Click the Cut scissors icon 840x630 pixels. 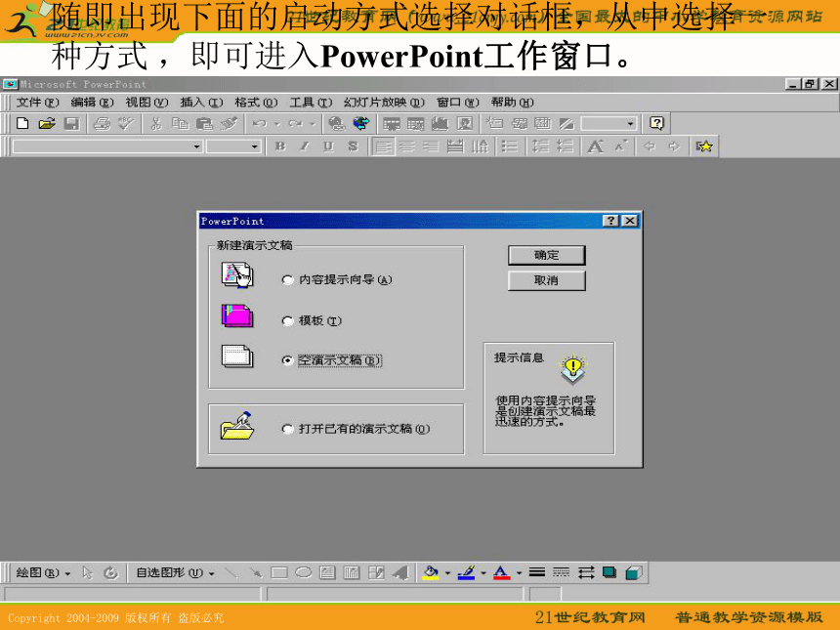coord(156,124)
